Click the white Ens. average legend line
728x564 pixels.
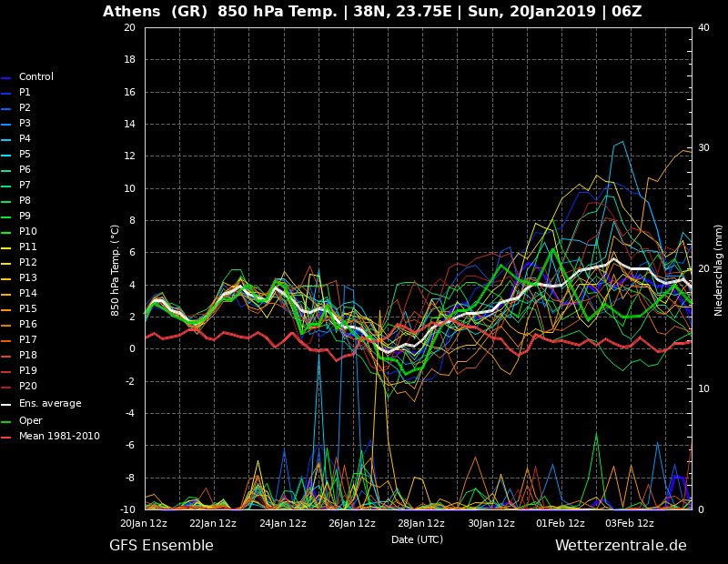coord(5,405)
